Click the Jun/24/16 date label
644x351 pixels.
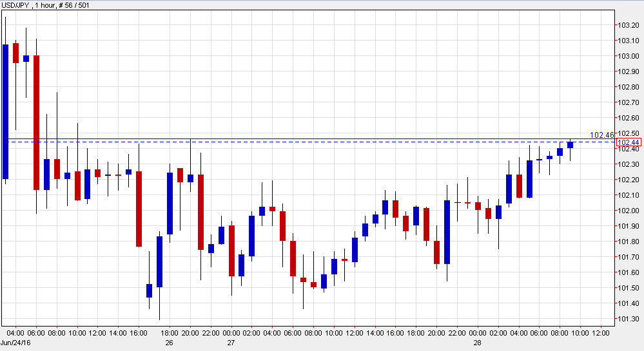point(15,343)
